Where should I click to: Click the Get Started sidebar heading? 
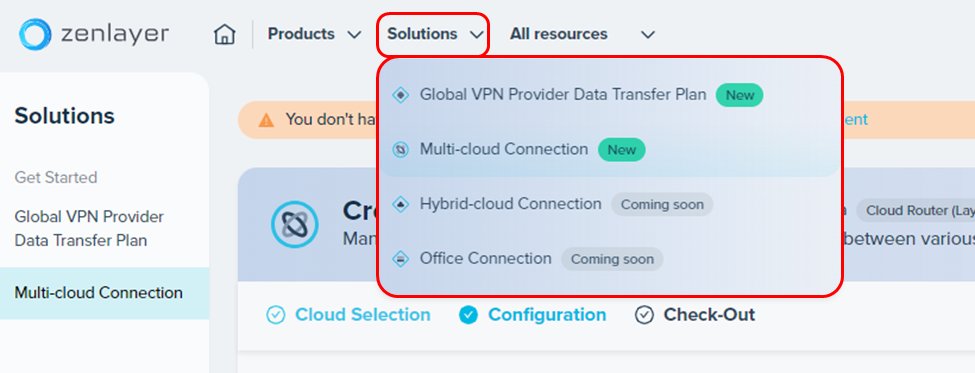pyautogui.click(x=56, y=178)
